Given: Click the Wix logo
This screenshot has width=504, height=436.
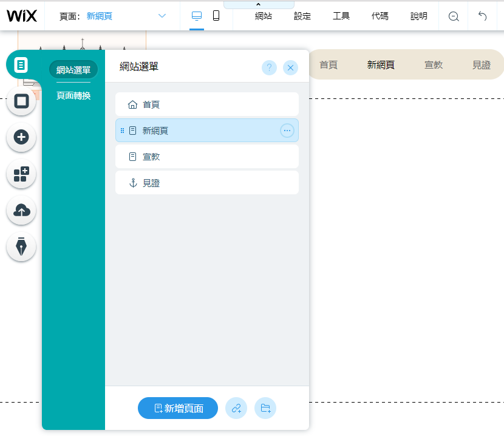Looking at the screenshot, I should click(22, 16).
